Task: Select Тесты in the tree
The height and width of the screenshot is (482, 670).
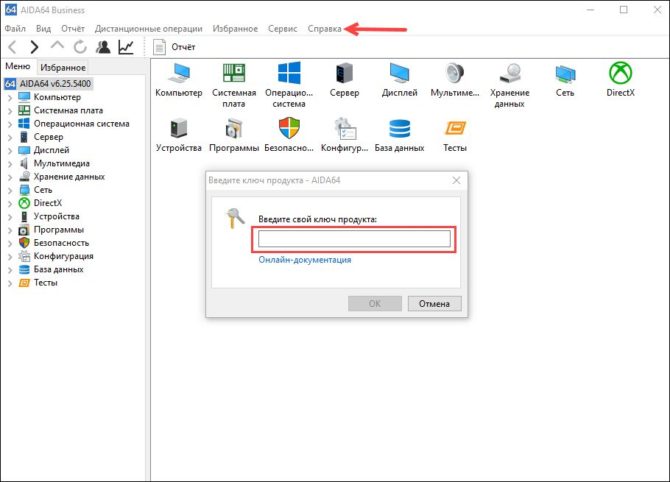Action: pyautogui.click(x=45, y=282)
